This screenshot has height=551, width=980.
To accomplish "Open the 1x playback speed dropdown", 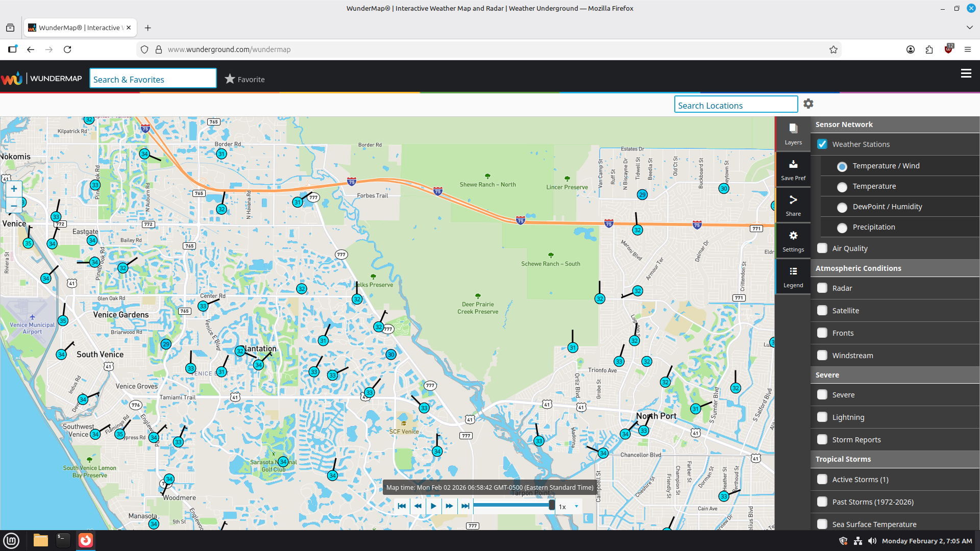I will click(569, 507).
